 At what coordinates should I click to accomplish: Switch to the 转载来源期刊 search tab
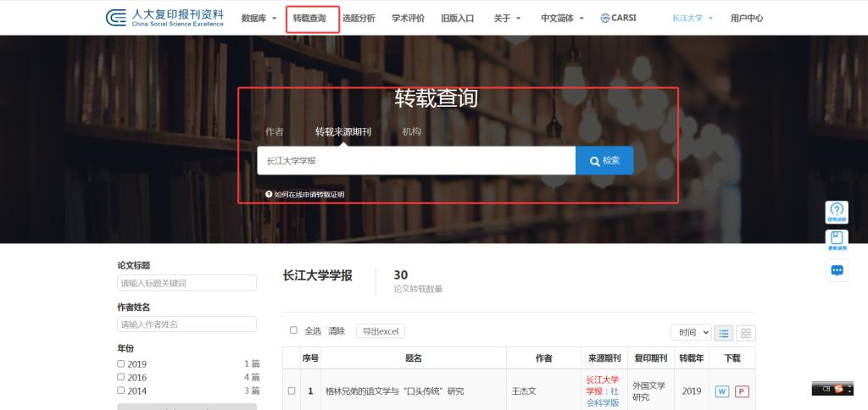(343, 131)
